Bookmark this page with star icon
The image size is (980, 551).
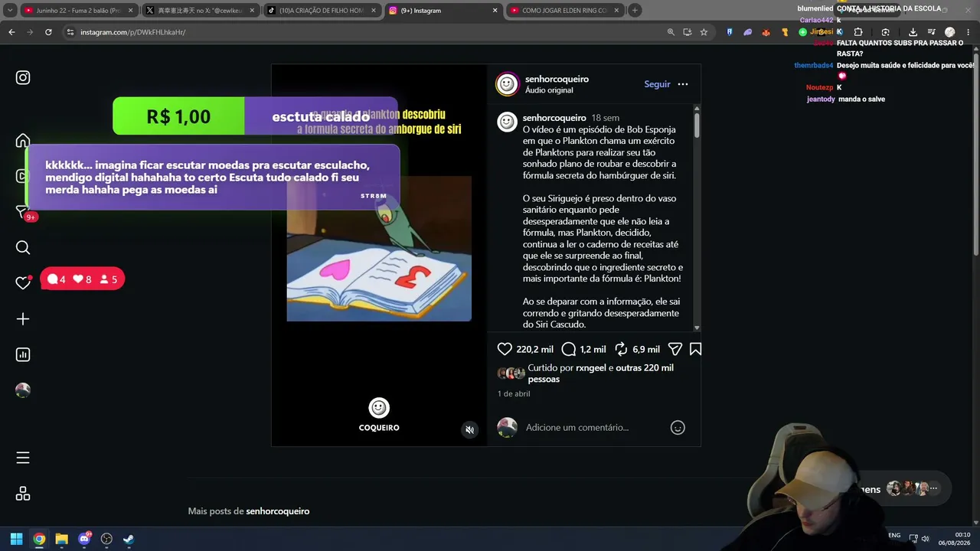pos(704,32)
